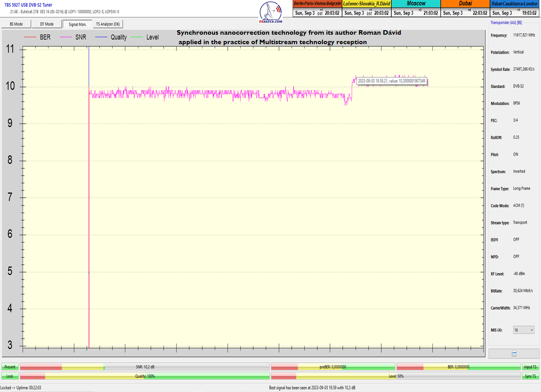Screen dimensions: 541x392
Task: Click the Input TS indicator
Action: point(530,367)
